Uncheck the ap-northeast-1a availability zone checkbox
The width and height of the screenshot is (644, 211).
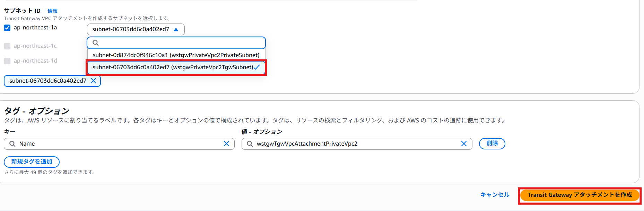point(7,28)
